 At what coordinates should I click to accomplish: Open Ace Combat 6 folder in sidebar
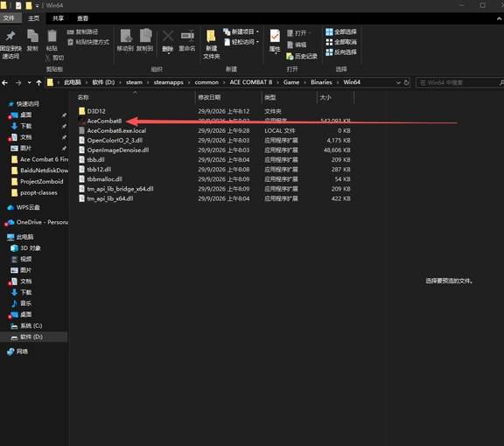39,159
